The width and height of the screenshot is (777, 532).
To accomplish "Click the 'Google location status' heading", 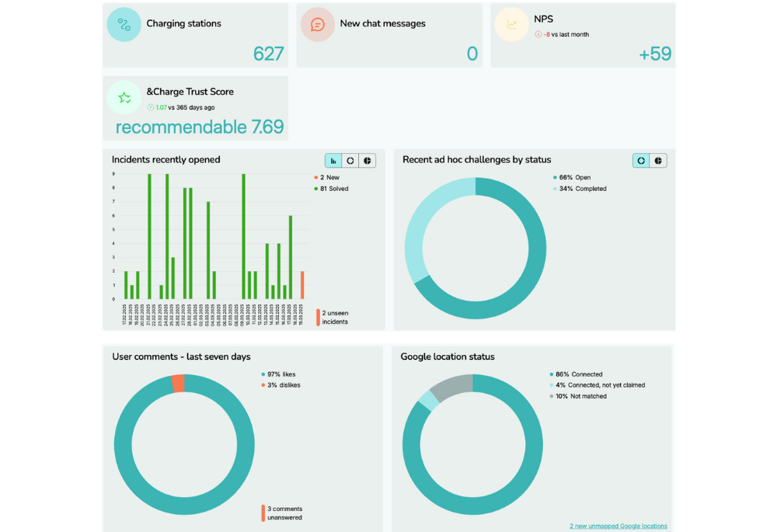I will click(x=448, y=356).
